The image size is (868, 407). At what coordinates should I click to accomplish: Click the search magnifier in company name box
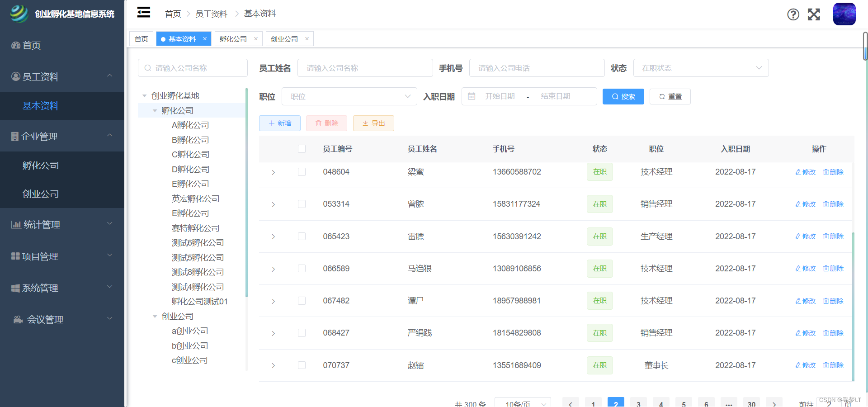(148, 68)
